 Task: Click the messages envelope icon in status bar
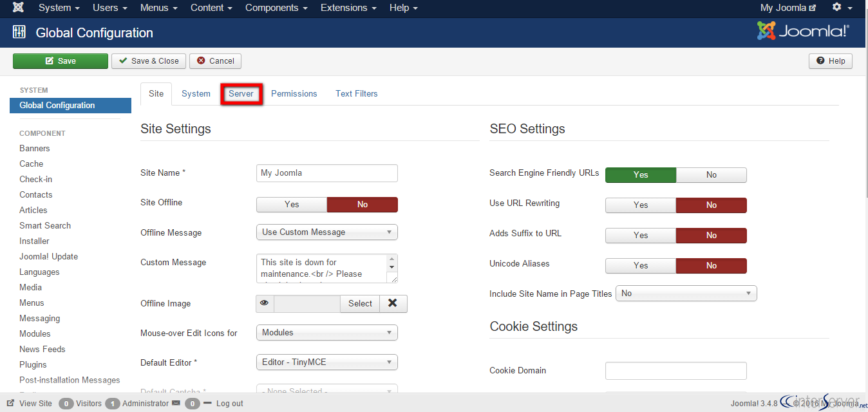[x=176, y=404]
